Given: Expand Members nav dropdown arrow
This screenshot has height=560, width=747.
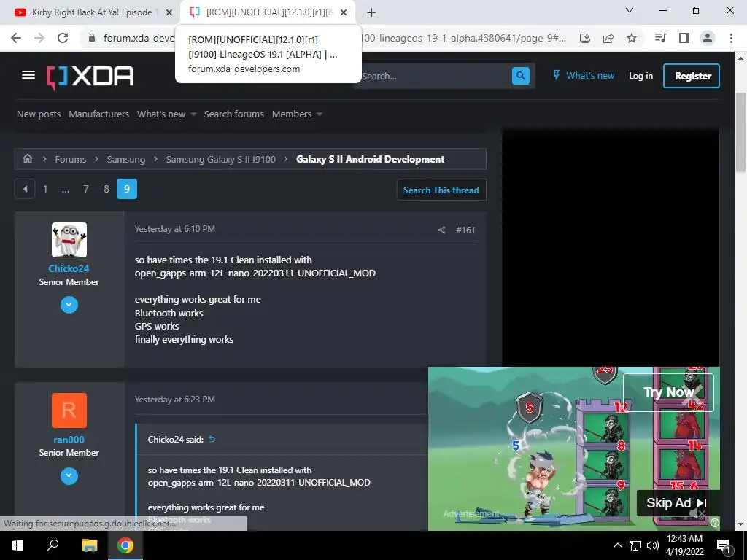Looking at the screenshot, I should point(320,114).
